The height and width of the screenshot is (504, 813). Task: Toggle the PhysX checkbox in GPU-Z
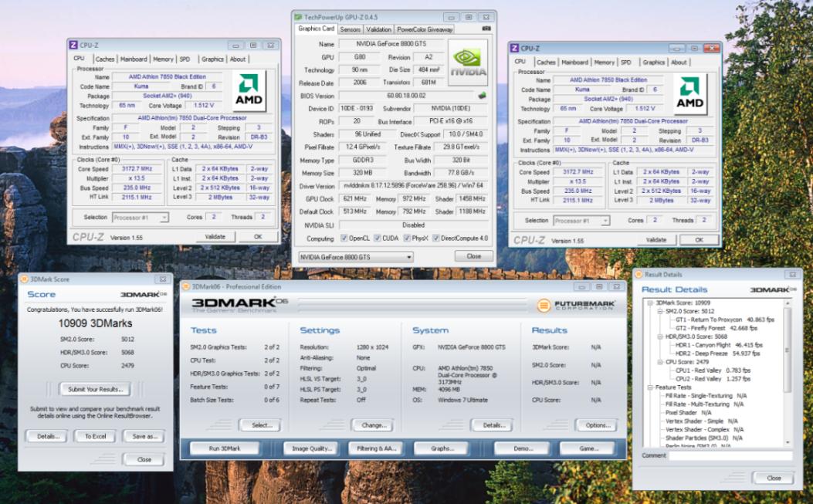407,238
